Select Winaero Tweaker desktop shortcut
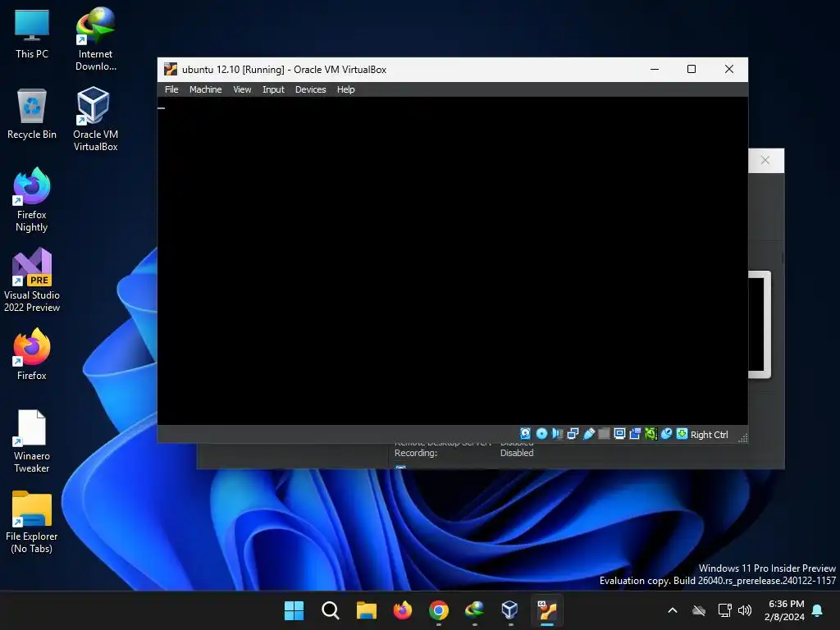Image resolution: width=840 pixels, height=630 pixels. click(32, 441)
